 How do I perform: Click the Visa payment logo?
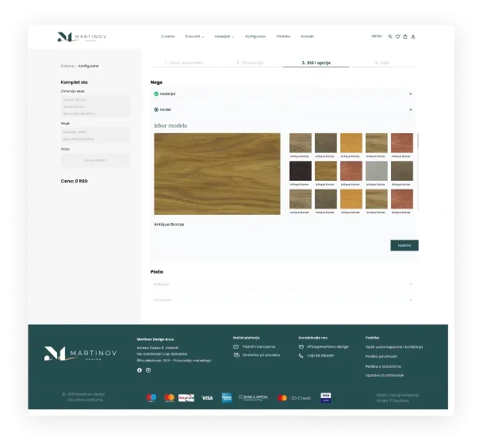207,398
